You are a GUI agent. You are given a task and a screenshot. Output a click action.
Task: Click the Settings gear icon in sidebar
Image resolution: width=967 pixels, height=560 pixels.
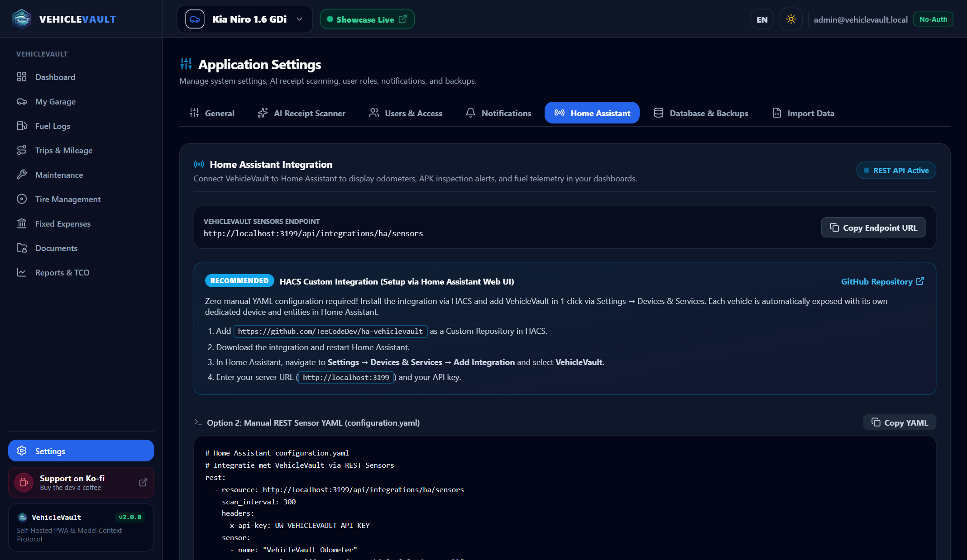click(x=22, y=451)
